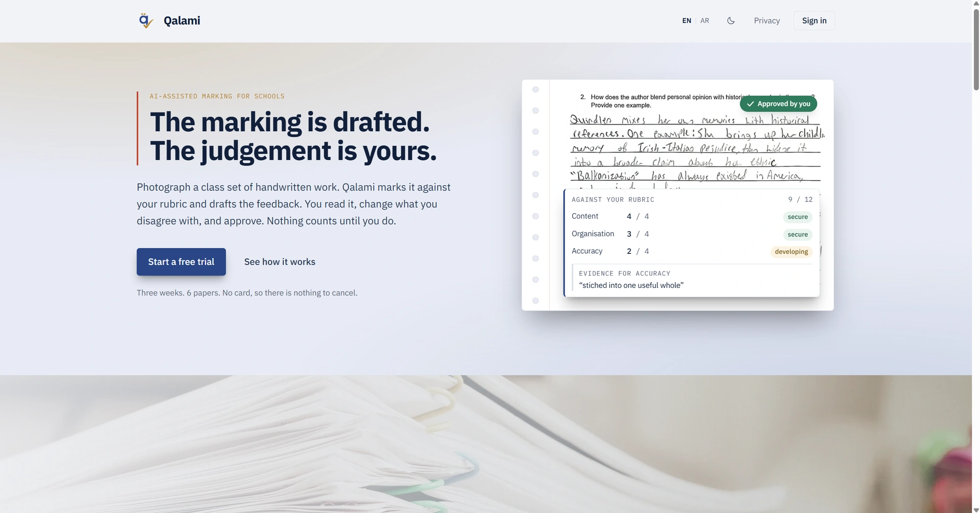Follow the See how it works link
The width and height of the screenshot is (980, 513).
(280, 262)
